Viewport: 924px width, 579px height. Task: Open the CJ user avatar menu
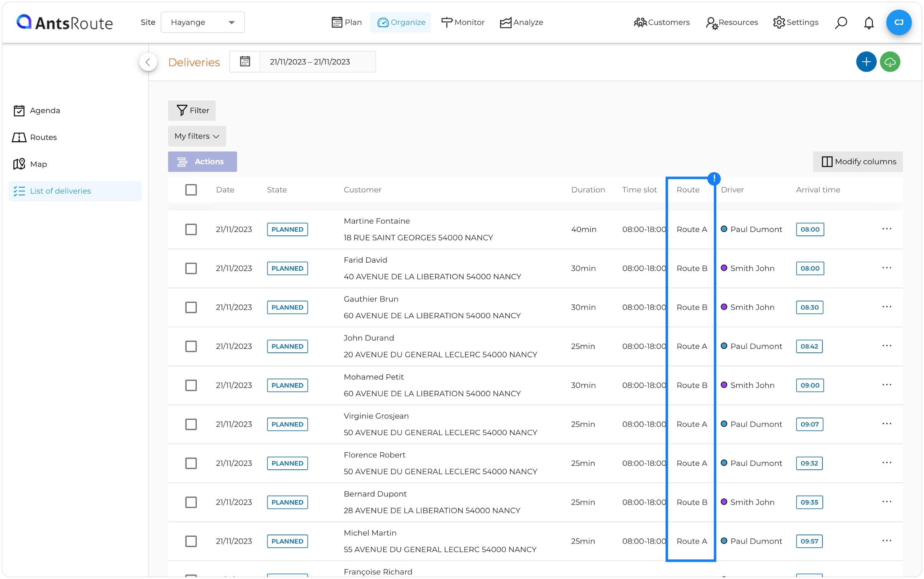898,22
